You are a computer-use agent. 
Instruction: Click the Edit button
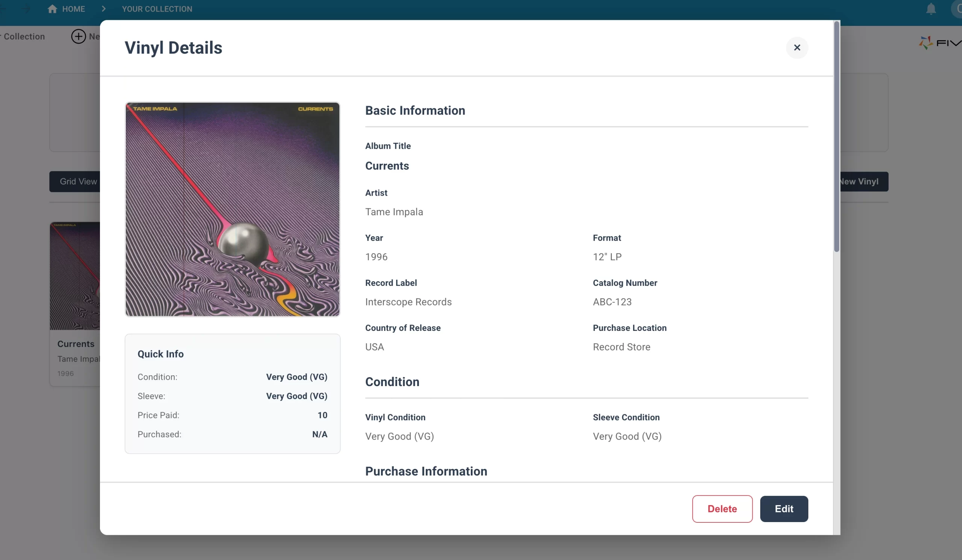(x=784, y=509)
